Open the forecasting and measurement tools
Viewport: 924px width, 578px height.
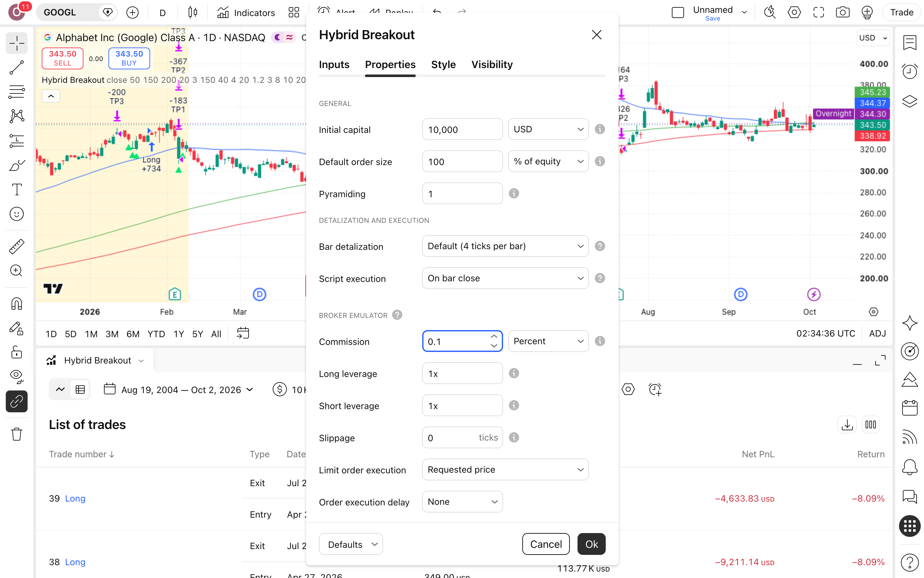pyautogui.click(x=16, y=141)
